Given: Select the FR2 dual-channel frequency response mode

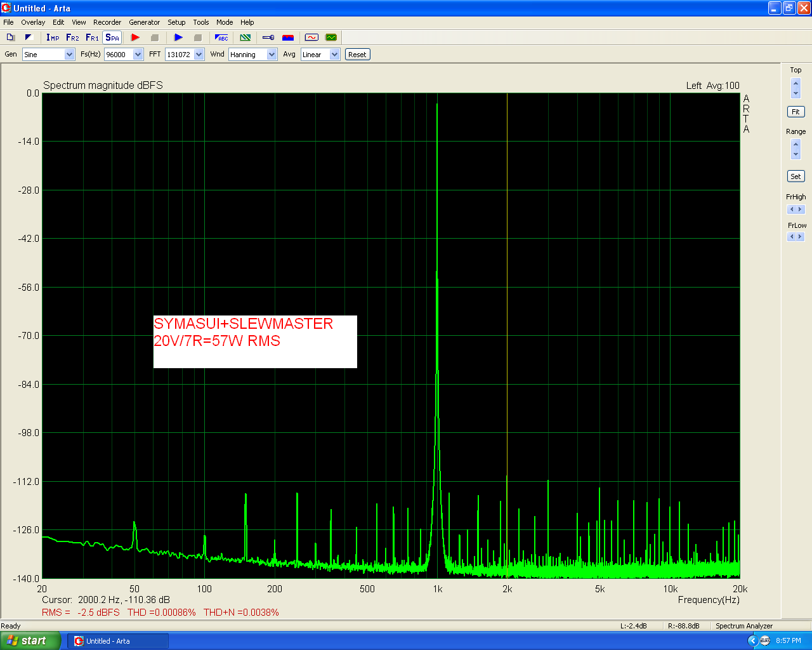Looking at the screenshot, I should pyautogui.click(x=72, y=37).
